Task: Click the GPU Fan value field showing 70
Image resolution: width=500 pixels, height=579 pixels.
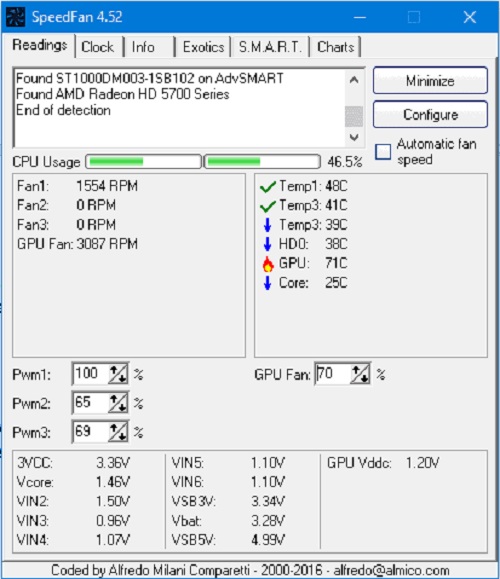Action: 333,374
